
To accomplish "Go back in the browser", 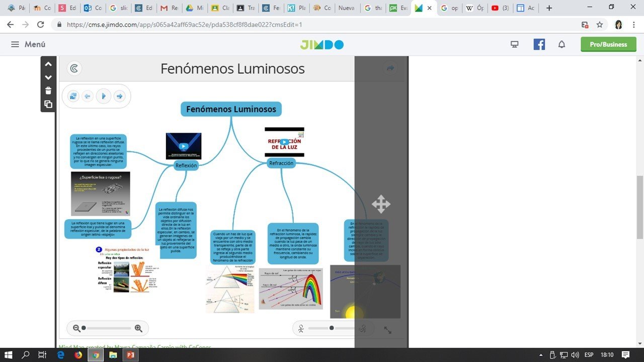I will point(10,24).
